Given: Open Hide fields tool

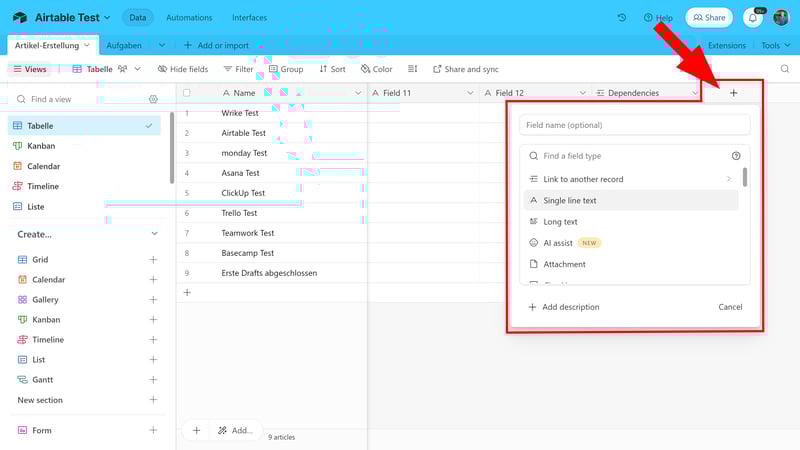Looking at the screenshot, I should [x=183, y=69].
